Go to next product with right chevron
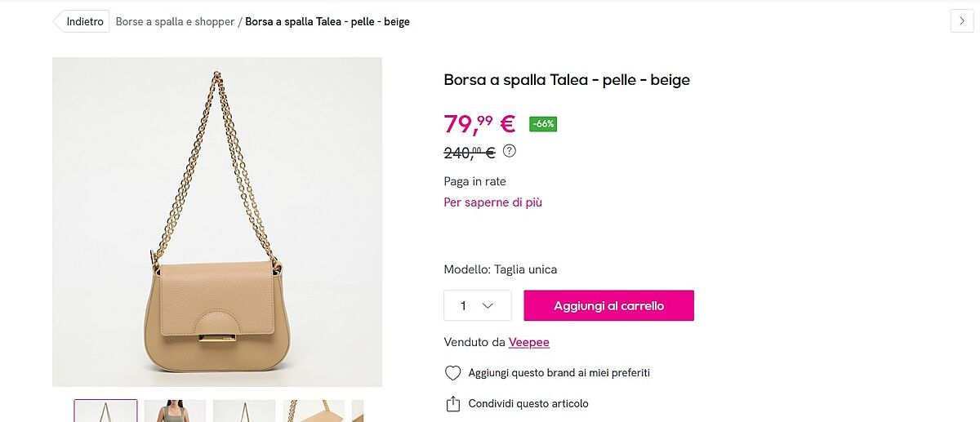The image size is (980, 422). [962, 21]
